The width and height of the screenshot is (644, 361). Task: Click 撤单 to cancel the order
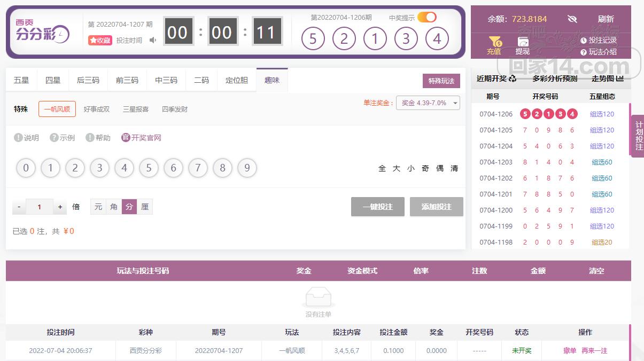[x=570, y=350]
